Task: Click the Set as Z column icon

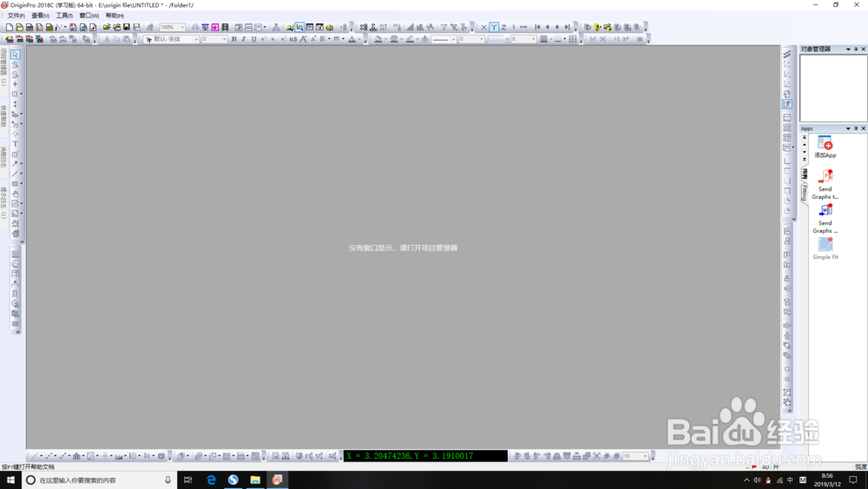Action: pyautogui.click(x=503, y=27)
